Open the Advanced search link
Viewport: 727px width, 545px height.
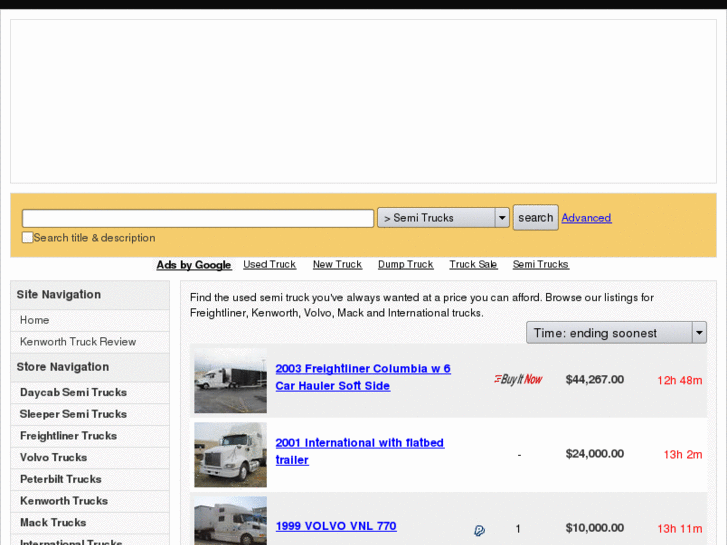point(587,218)
